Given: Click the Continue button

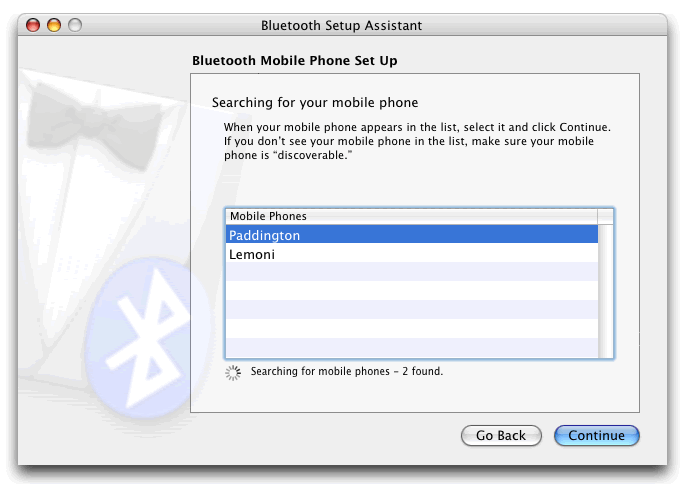Looking at the screenshot, I should [x=596, y=436].
